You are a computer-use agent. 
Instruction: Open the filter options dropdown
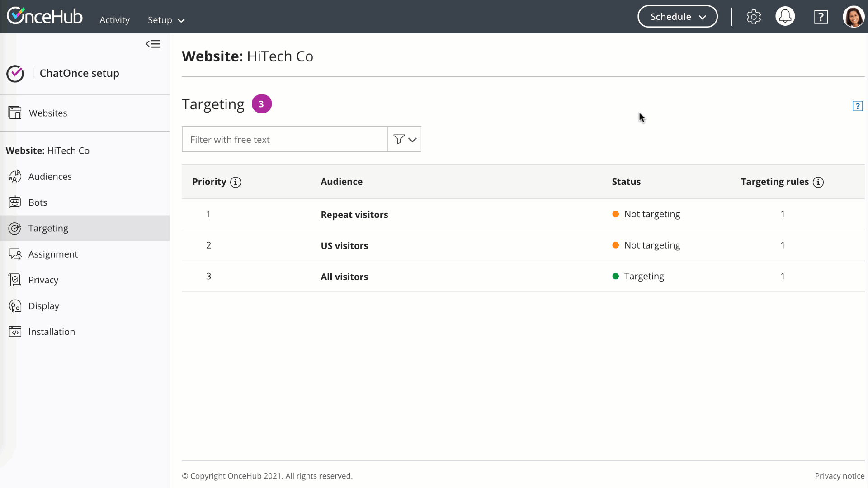click(404, 139)
